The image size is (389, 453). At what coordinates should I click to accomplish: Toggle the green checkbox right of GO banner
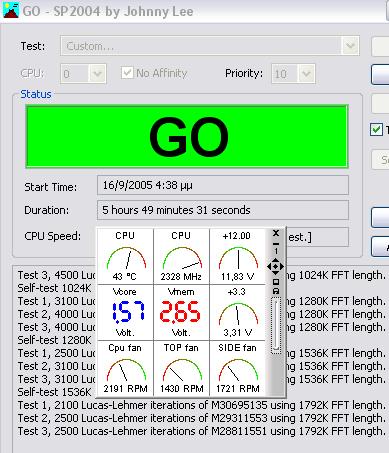pyautogui.click(x=376, y=129)
